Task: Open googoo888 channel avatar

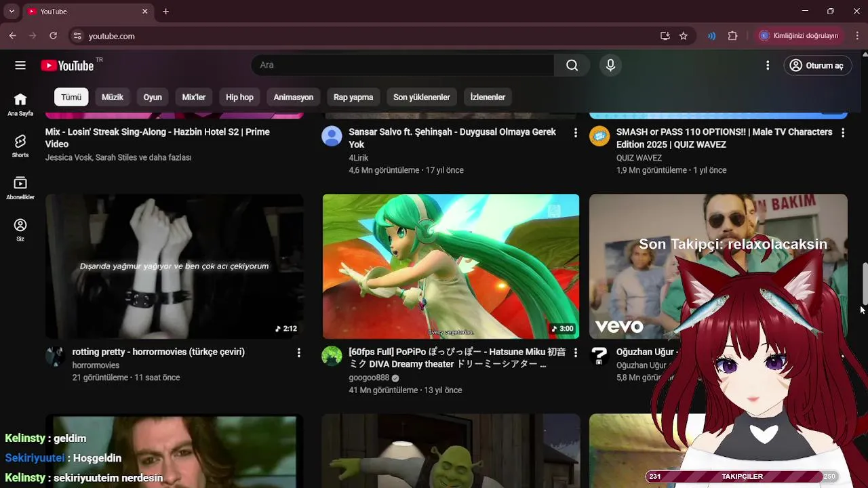Action: coord(332,356)
